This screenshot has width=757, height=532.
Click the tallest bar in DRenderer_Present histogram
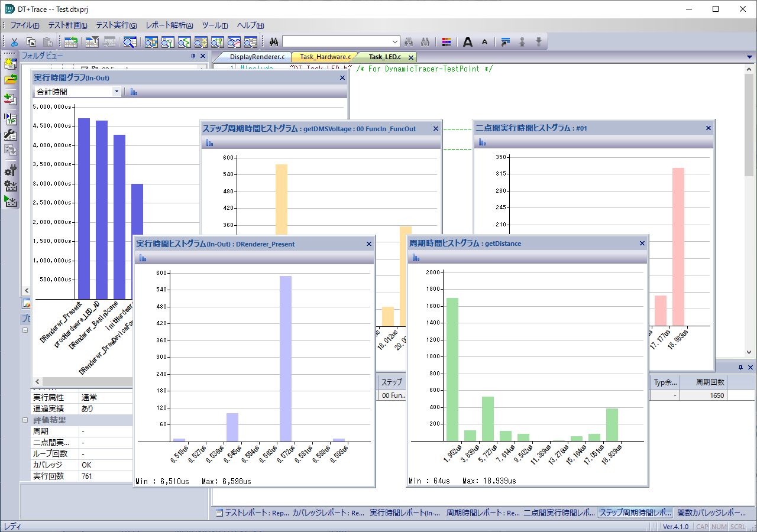286,358
